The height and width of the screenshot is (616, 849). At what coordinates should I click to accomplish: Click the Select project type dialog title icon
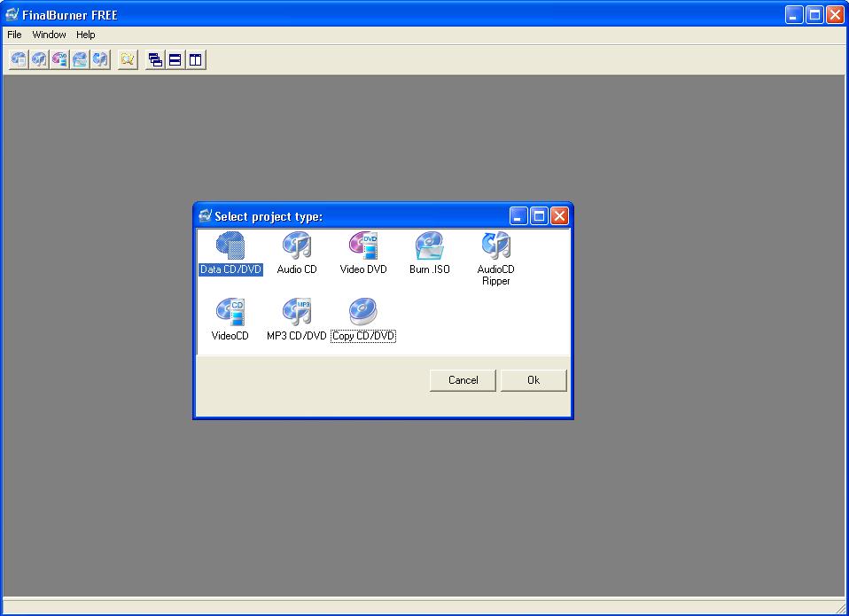[205, 216]
